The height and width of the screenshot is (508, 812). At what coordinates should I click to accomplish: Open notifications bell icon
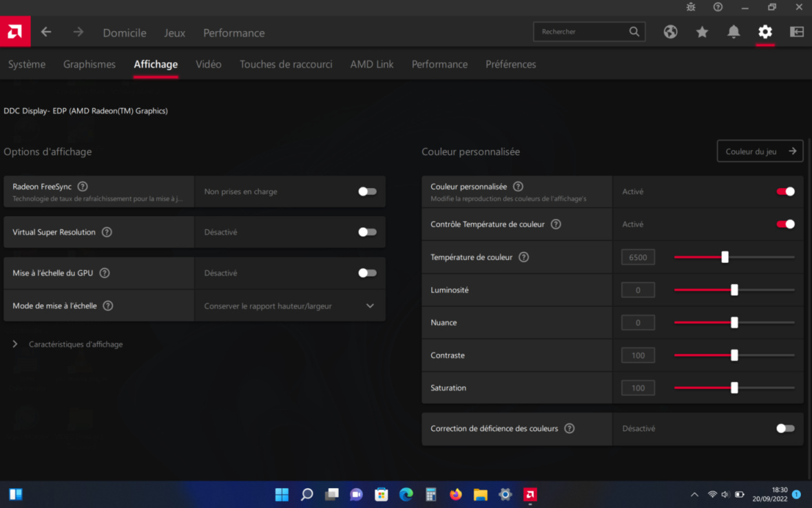[733, 32]
